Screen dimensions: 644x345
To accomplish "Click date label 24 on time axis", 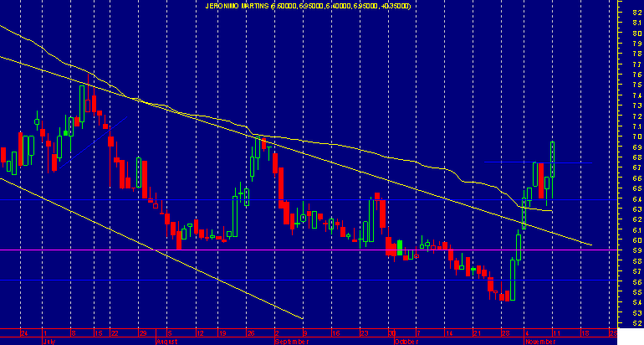I will [x=24, y=333].
